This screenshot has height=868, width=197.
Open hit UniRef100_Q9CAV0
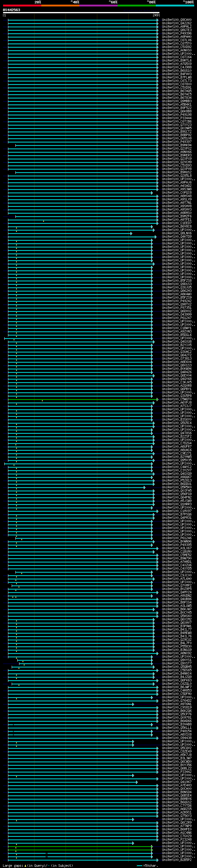click(176, 20)
